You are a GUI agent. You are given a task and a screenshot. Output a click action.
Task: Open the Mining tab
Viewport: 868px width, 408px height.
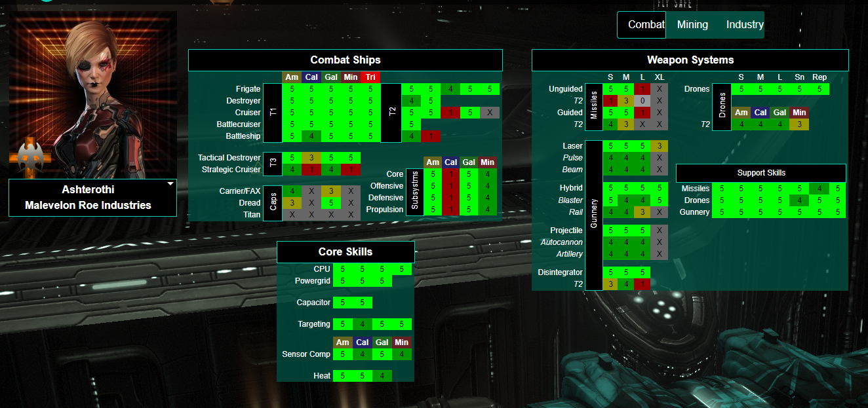692,25
